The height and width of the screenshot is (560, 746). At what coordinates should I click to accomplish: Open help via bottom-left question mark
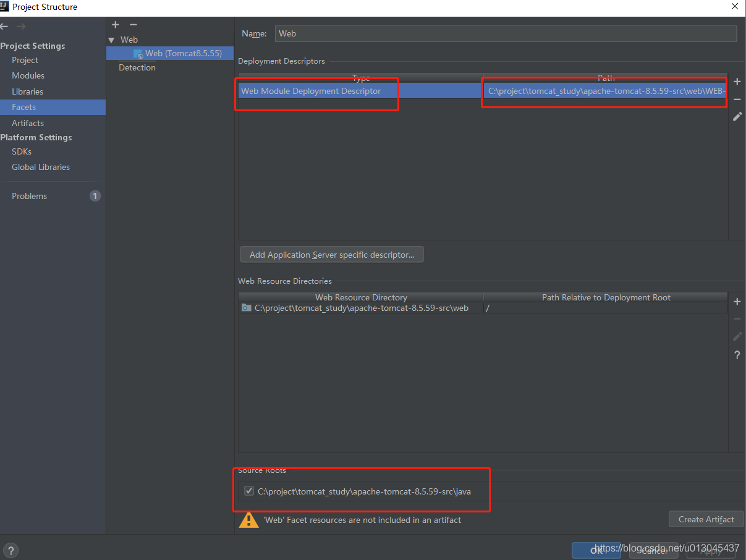pyautogui.click(x=11, y=550)
